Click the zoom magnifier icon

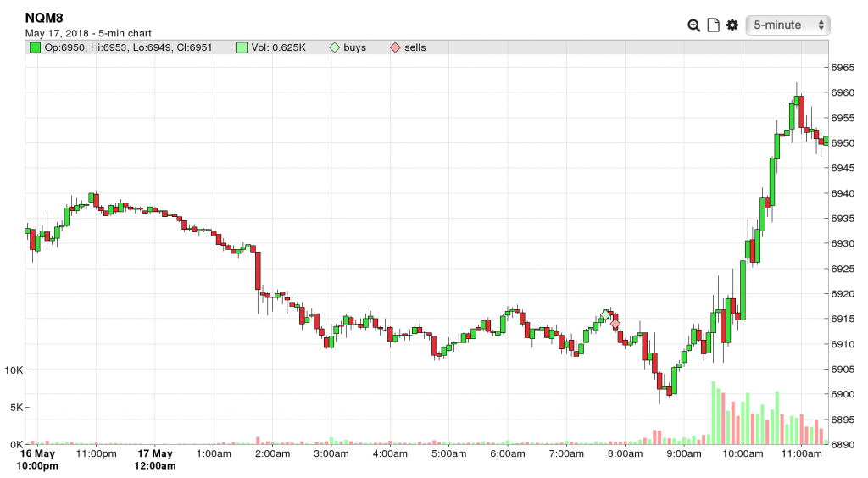[693, 25]
